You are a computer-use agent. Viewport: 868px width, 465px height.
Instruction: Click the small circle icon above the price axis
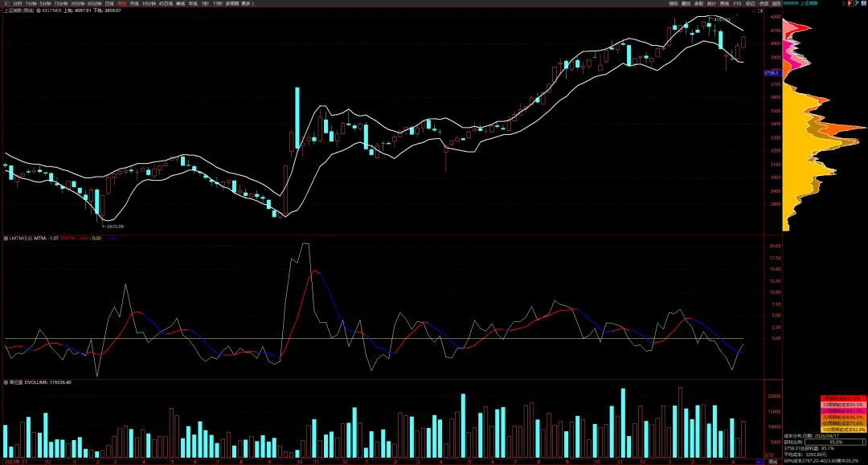[x=753, y=11]
